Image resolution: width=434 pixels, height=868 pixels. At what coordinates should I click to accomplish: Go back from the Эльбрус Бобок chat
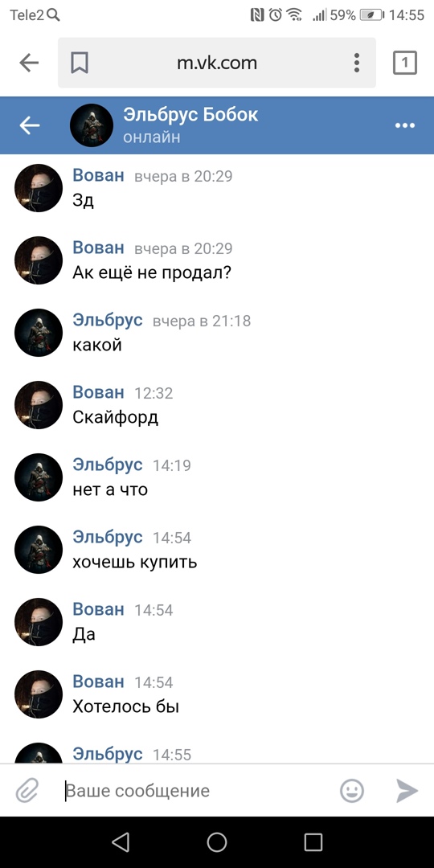pyautogui.click(x=30, y=125)
